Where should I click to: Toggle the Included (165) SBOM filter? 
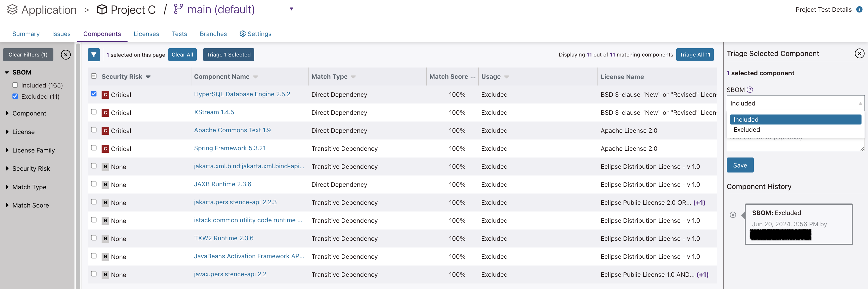15,85
